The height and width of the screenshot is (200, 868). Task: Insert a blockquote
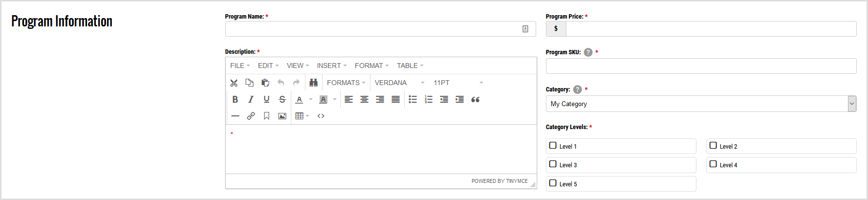pyautogui.click(x=475, y=99)
